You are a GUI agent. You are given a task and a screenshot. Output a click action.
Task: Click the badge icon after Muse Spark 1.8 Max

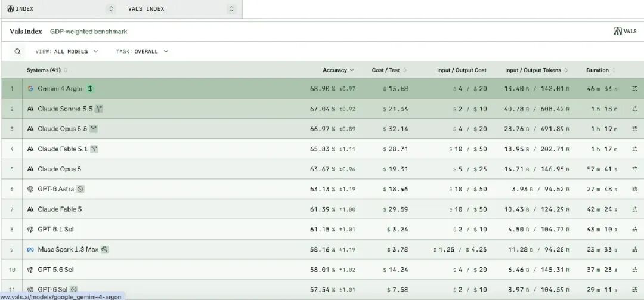point(104,249)
